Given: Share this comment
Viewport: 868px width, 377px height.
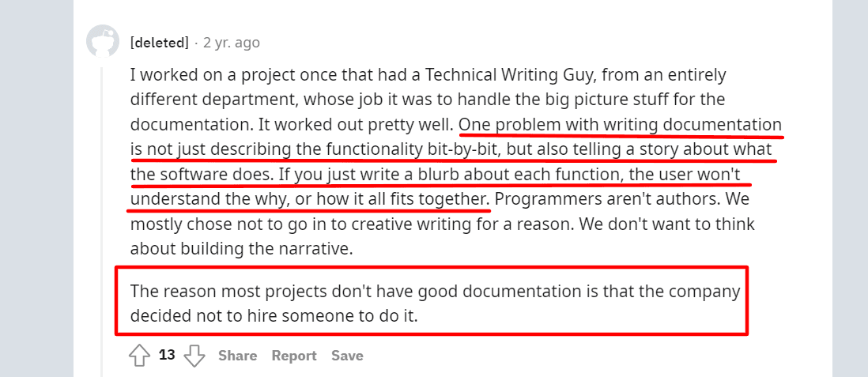Looking at the screenshot, I should pyautogui.click(x=238, y=356).
